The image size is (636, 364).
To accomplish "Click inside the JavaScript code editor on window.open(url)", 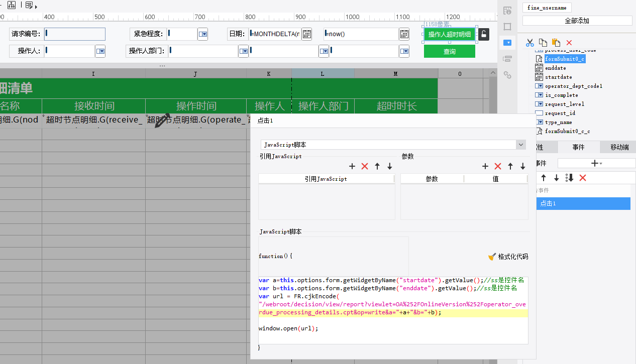I will tap(288, 328).
